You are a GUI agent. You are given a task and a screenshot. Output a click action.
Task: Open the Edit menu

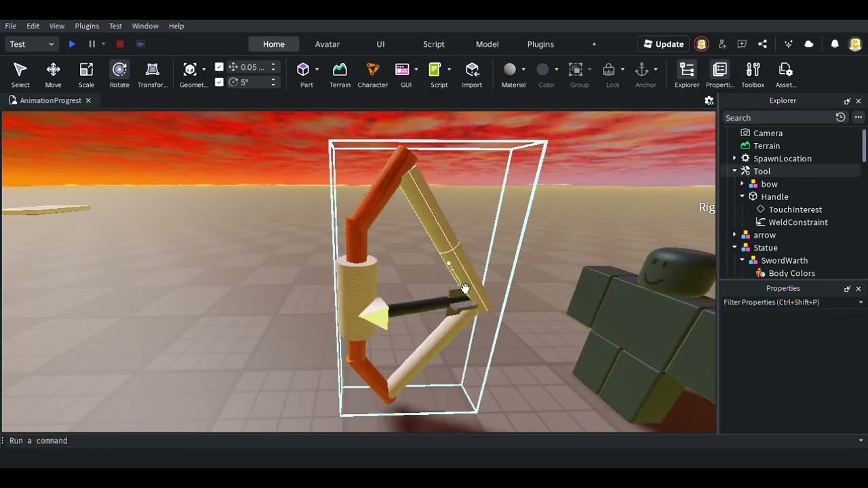(33, 26)
